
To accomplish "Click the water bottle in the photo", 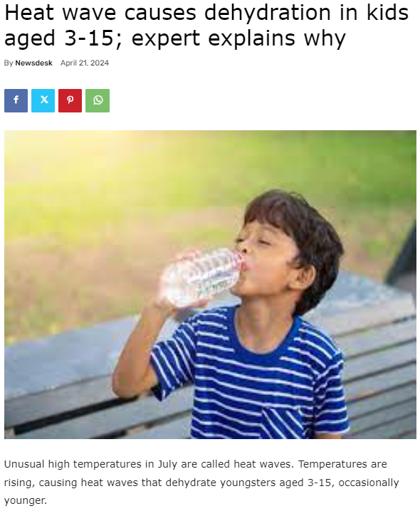I will (x=201, y=277).
